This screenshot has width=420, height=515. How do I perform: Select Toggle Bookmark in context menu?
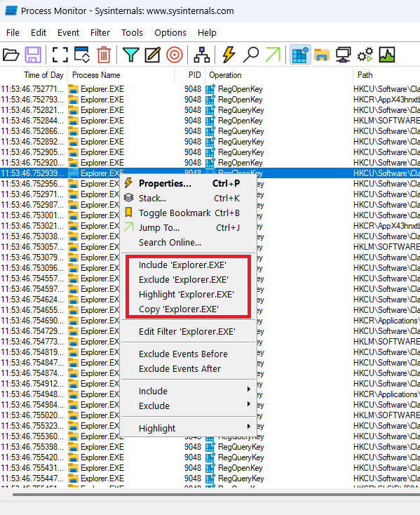(x=189, y=213)
